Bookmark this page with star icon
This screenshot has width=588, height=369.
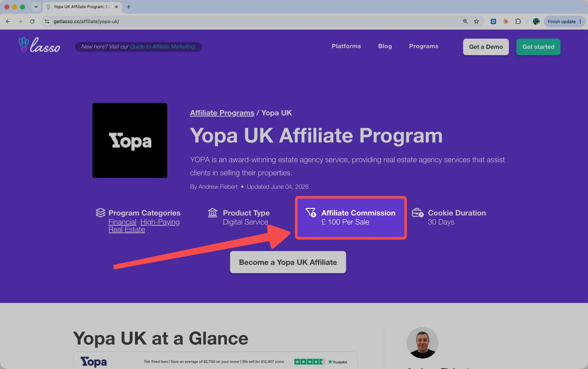476,21
